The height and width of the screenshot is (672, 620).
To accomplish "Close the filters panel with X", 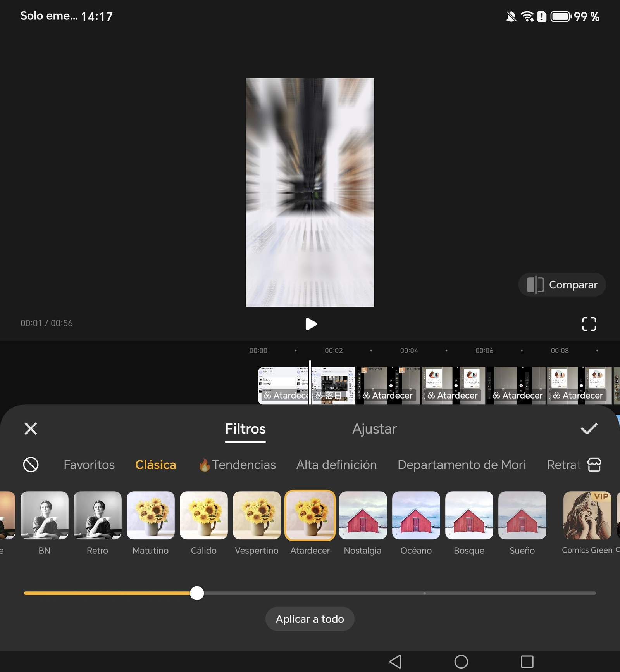I will 31,428.
